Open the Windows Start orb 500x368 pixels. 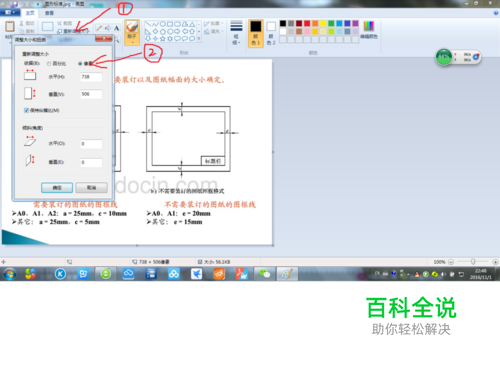pyautogui.click(x=10, y=274)
